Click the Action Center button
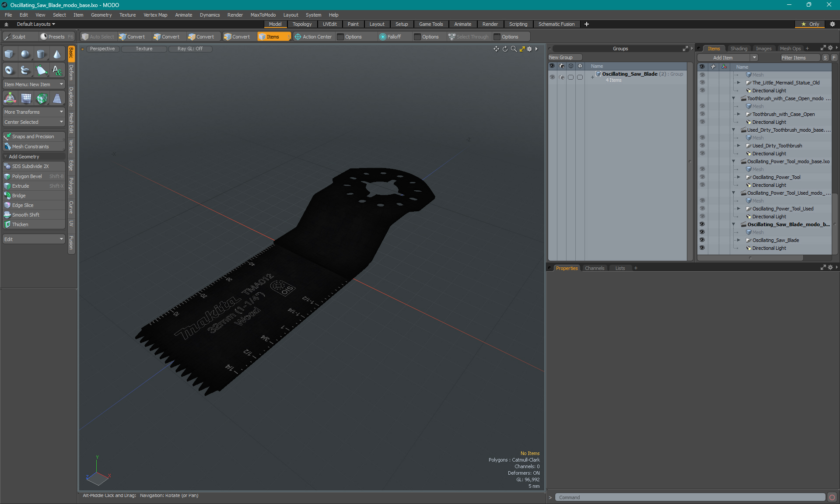The width and height of the screenshot is (840, 504). (x=313, y=37)
